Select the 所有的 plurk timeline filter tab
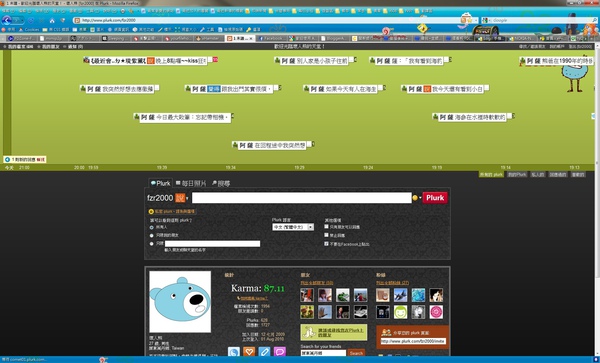Image resolution: width=600 pixels, height=363 pixels. (x=491, y=174)
